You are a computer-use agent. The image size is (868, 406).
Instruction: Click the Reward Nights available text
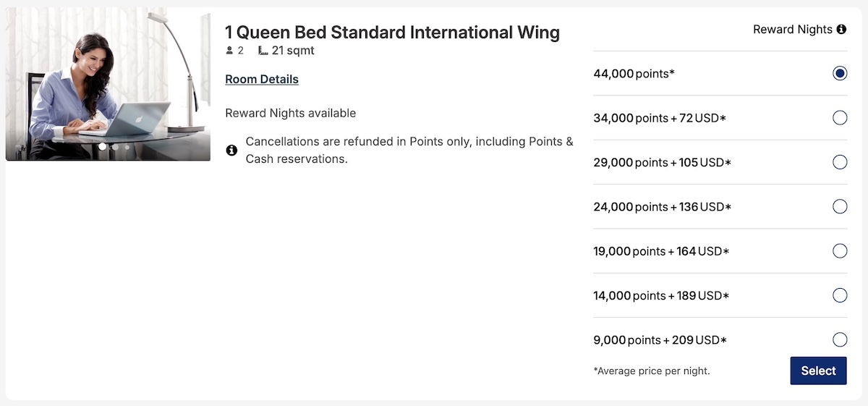[290, 113]
